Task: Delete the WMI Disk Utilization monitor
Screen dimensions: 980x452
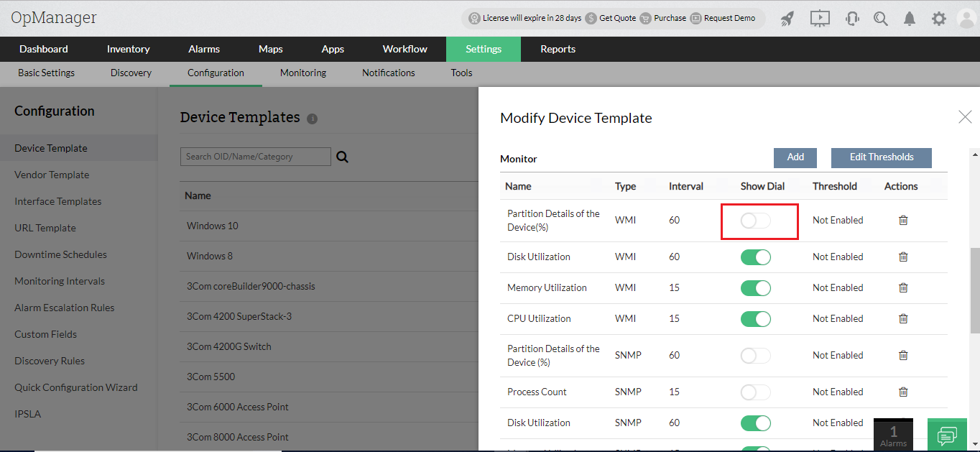Action: point(903,257)
